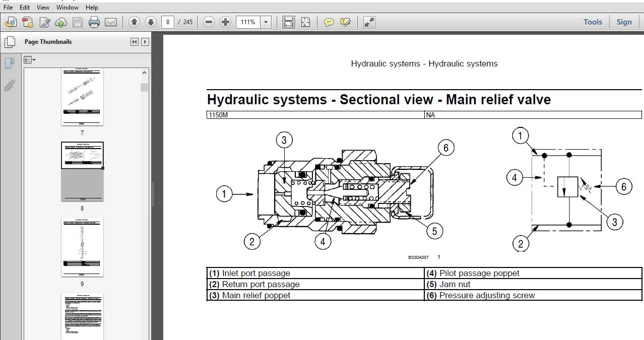Print the document with the printer icon
This screenshot has width=644, height=340.
[x=94, y=22]
